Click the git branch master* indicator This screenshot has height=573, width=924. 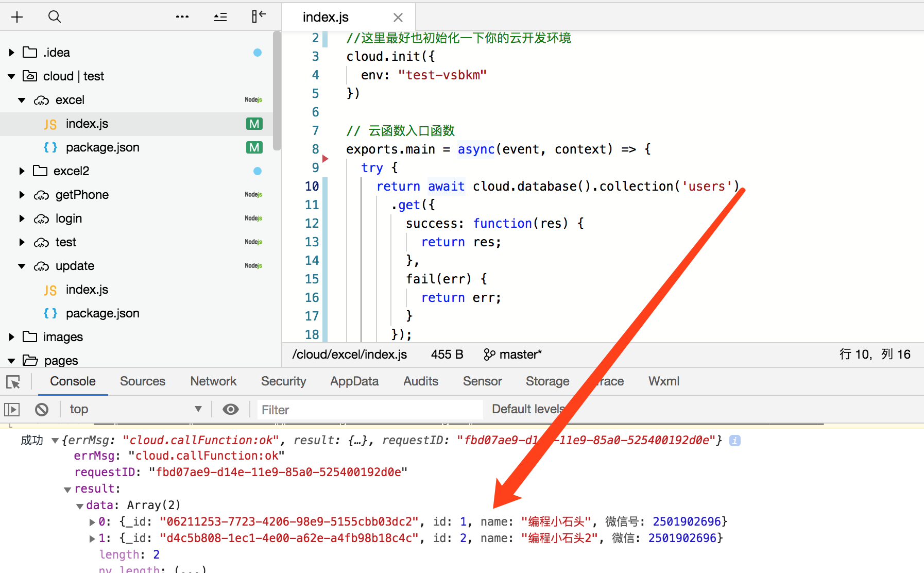click(x=512, y=355)
